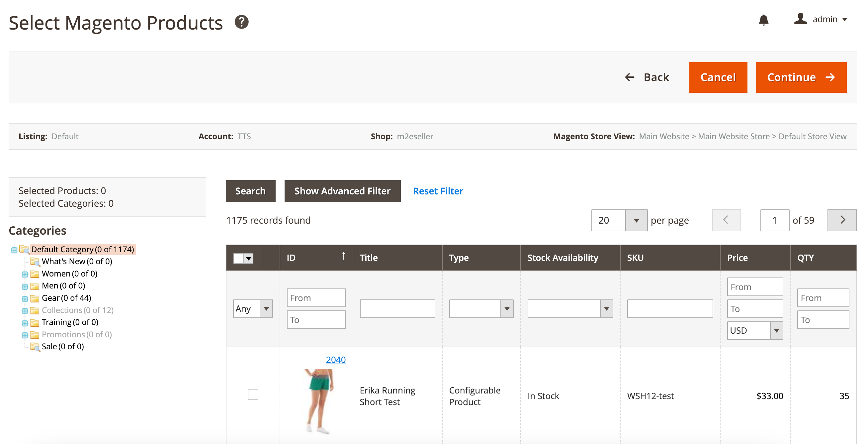Click the Search button

tap(250, 191)
